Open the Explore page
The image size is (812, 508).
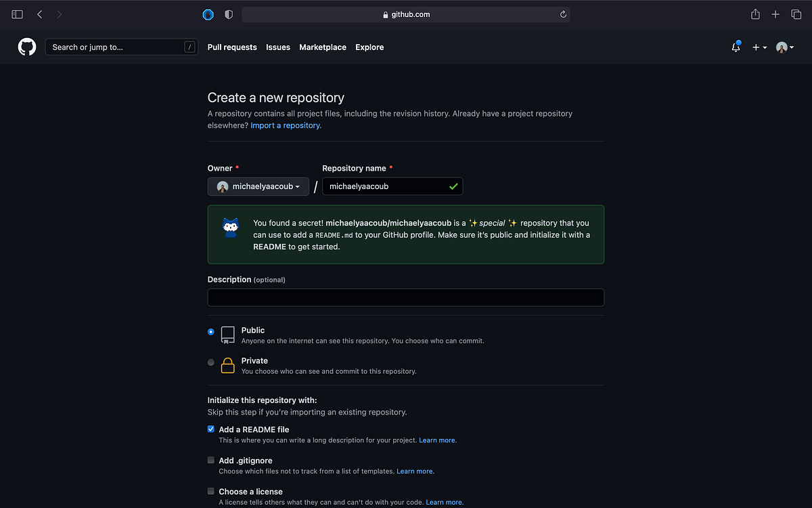[x=369, y=47]
